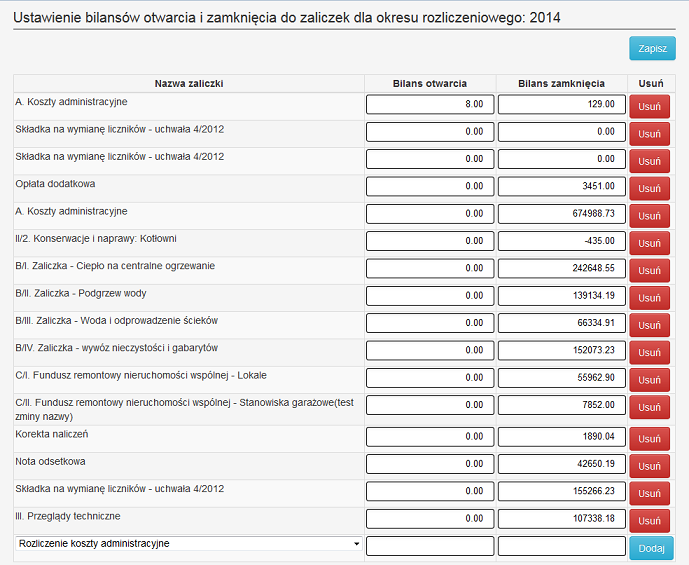Edit opening balance for Opłata dodatkowa

[x=430, y=186]
